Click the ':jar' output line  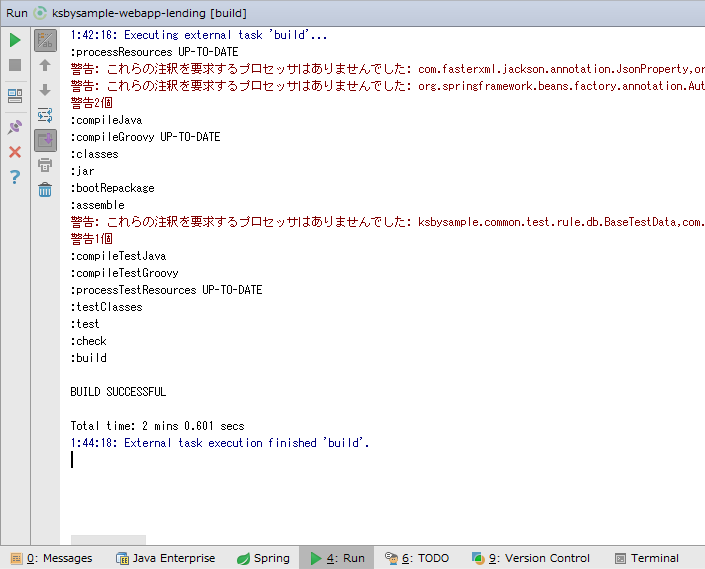click(x=82, y=171)
